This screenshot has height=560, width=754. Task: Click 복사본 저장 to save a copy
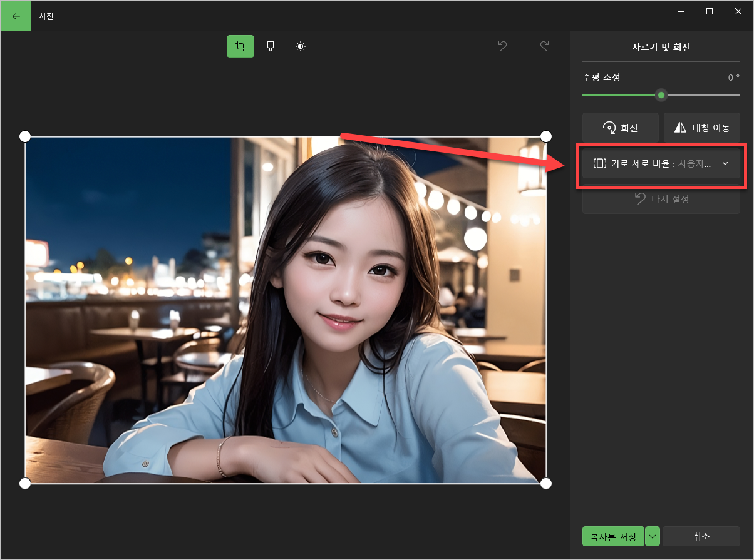point(613,537)
